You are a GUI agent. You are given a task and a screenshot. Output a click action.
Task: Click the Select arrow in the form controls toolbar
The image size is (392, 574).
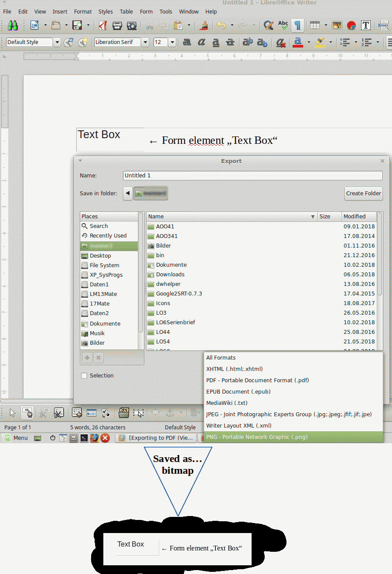click(12, 412)
